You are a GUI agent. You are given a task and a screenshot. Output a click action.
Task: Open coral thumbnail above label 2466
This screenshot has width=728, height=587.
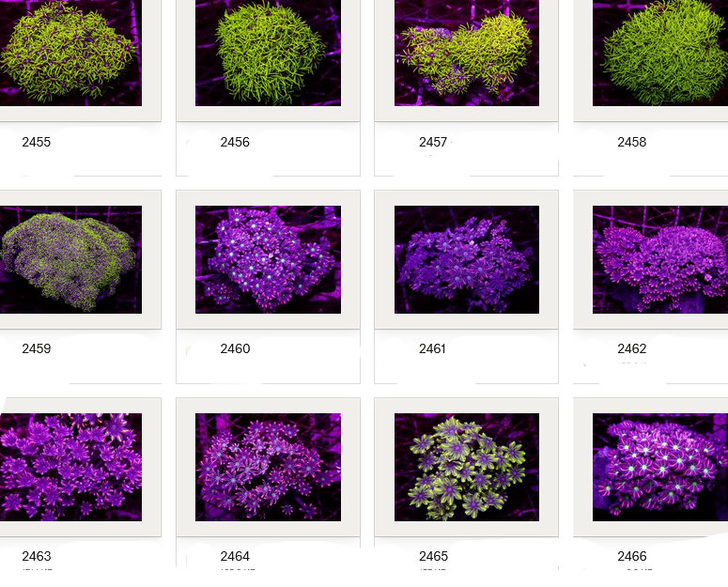coord(660,467)
